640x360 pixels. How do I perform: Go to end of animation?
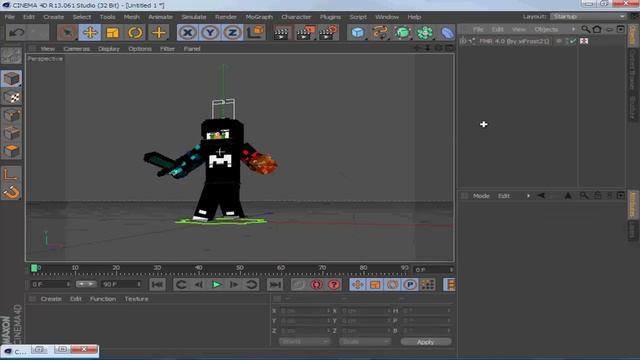275,284
